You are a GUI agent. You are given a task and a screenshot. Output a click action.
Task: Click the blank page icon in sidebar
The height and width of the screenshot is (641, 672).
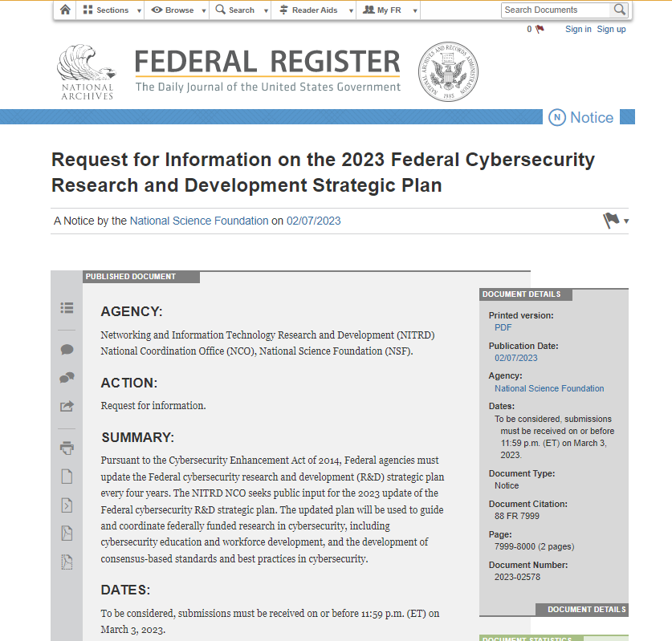(x=67, y=477)
